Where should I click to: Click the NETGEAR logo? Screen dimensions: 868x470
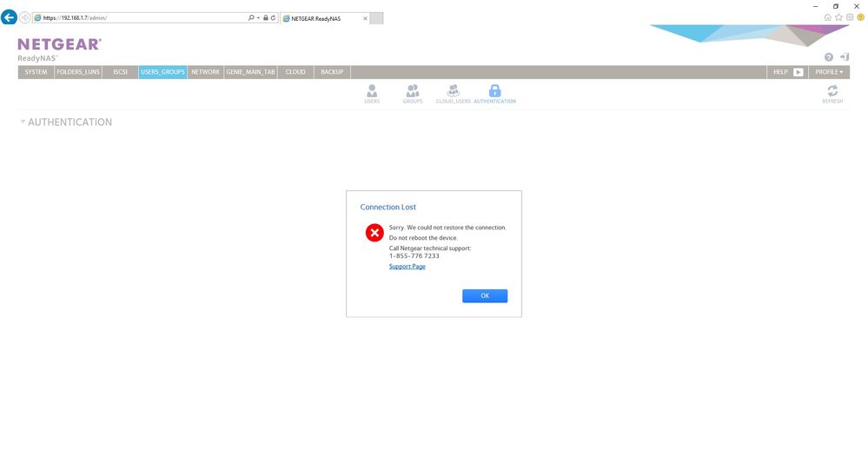[60, 44]
